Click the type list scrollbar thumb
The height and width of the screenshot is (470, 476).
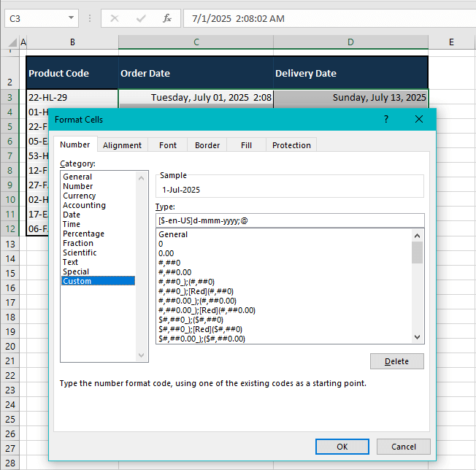tap(418, 253)
